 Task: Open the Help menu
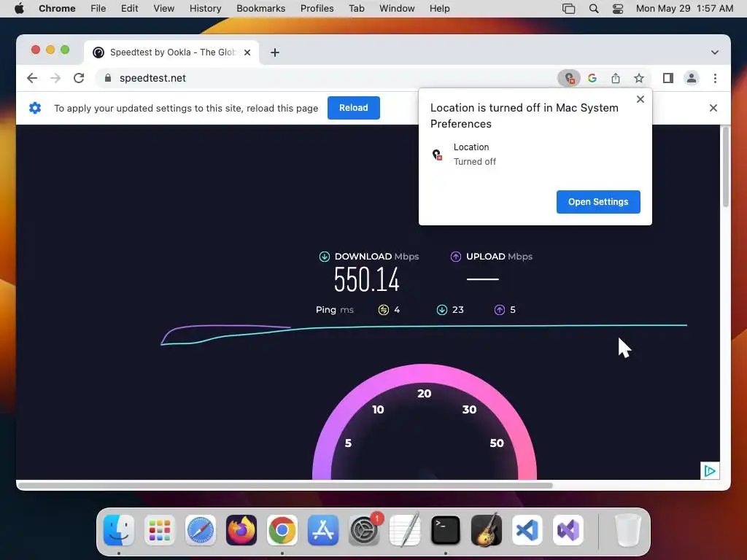click(439, 9)
